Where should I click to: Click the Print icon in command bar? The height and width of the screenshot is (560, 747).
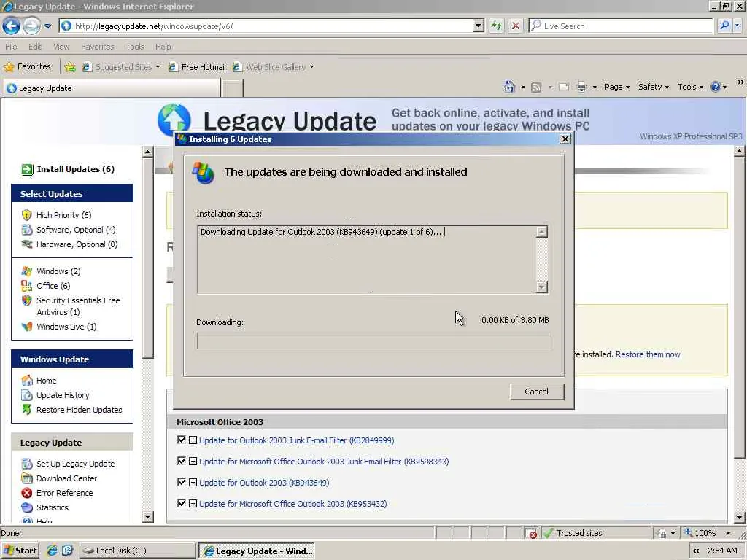tap(581, 87)
